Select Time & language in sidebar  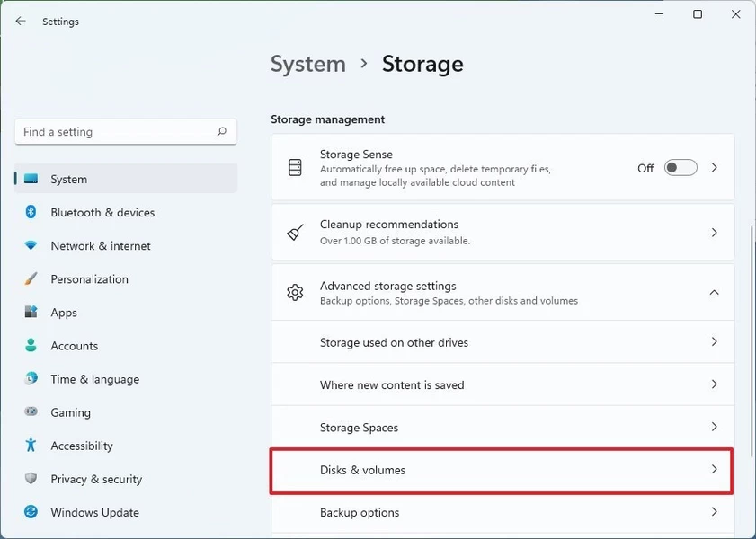point(94,379)
